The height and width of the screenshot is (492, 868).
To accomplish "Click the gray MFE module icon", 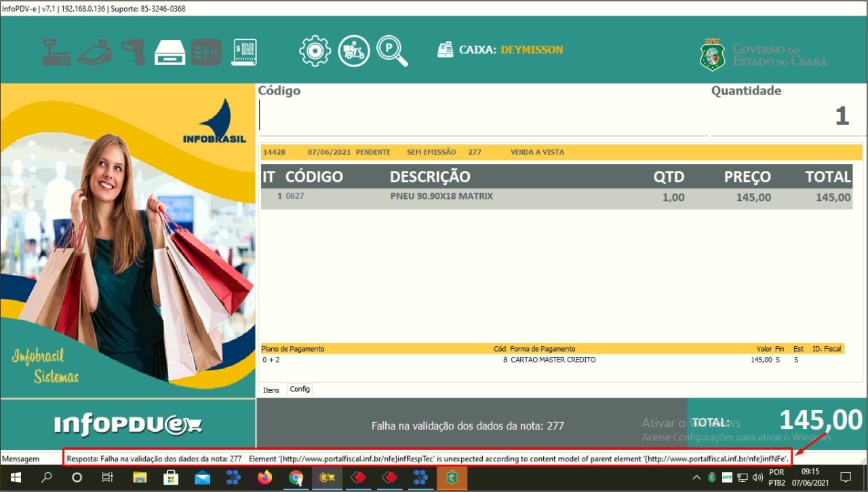I will click(x=206, y=52).
